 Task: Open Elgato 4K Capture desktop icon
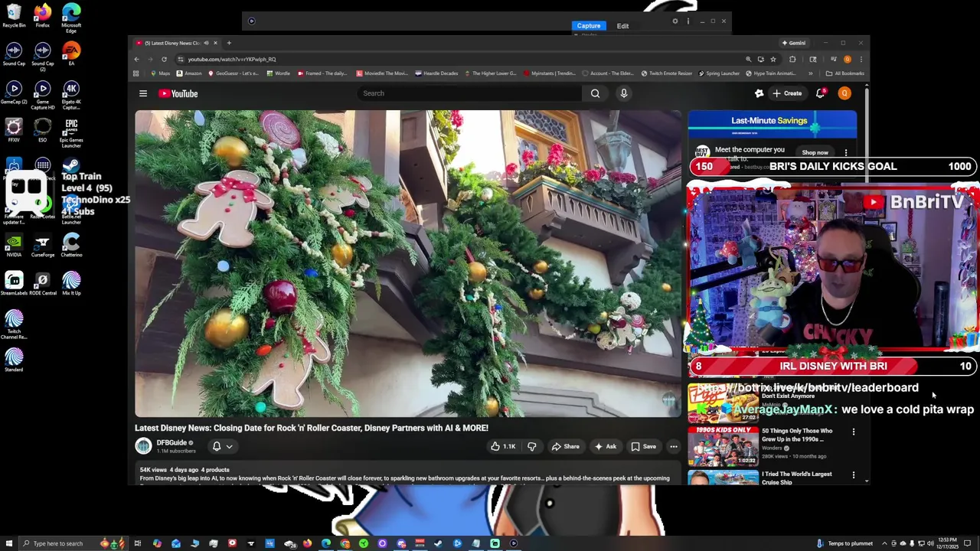71,95
